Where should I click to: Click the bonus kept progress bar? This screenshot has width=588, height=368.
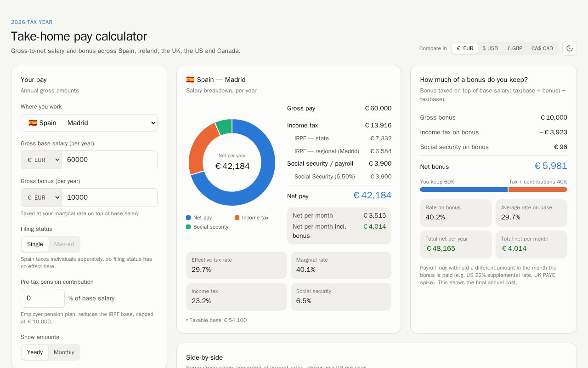pyautogui.click(x=493, y=190)
